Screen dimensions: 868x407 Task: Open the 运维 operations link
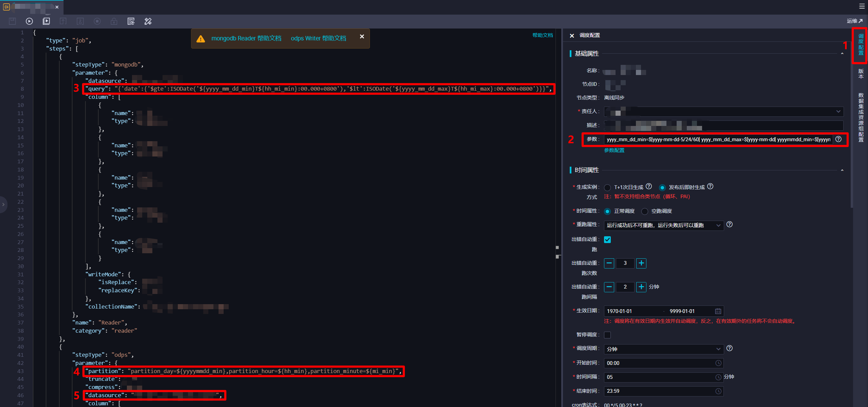click(854, 21)
